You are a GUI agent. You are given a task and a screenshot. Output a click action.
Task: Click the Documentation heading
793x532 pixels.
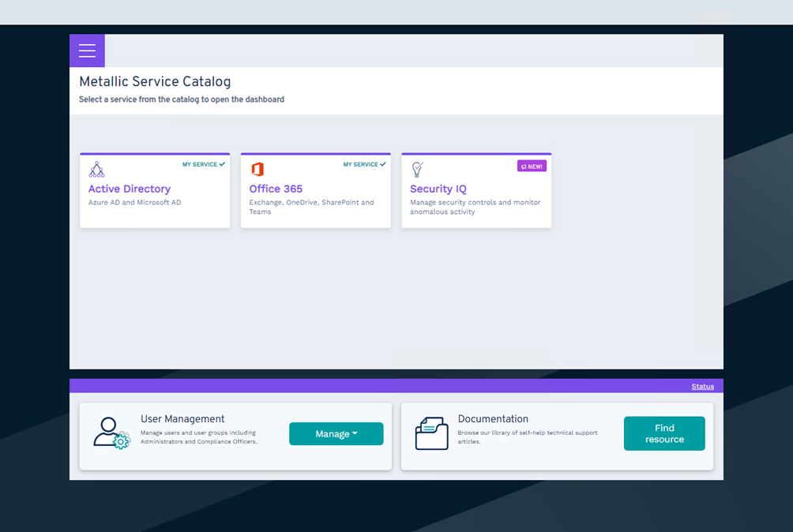pyautogui.click(x=493, y=419)
